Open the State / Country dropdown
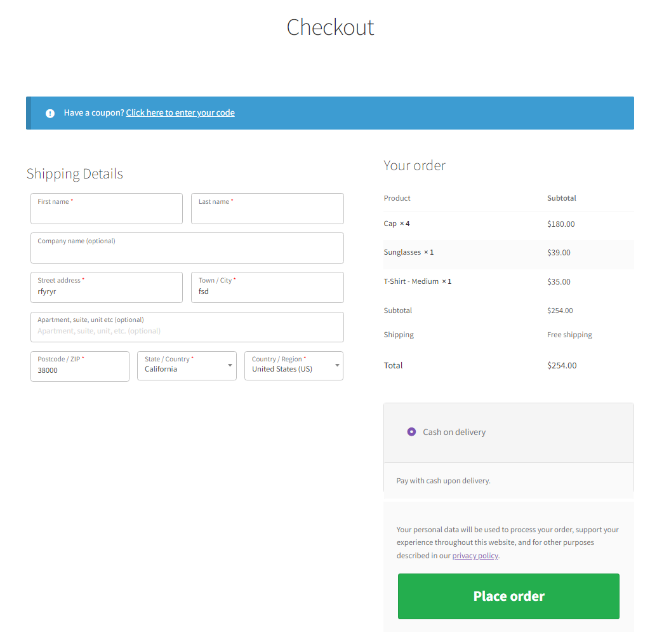657x644 pixels. [x=187, y=366]
